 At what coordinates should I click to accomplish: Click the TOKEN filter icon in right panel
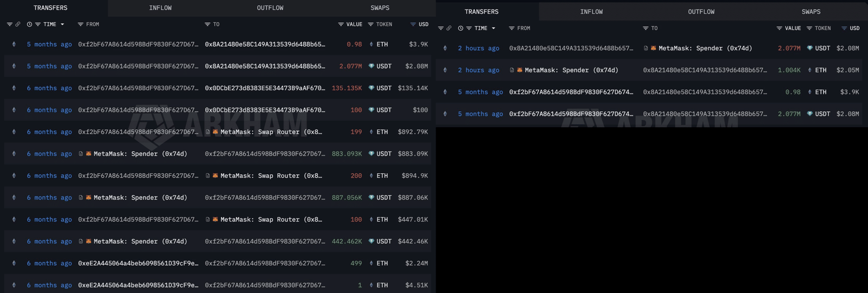[809, 28]
